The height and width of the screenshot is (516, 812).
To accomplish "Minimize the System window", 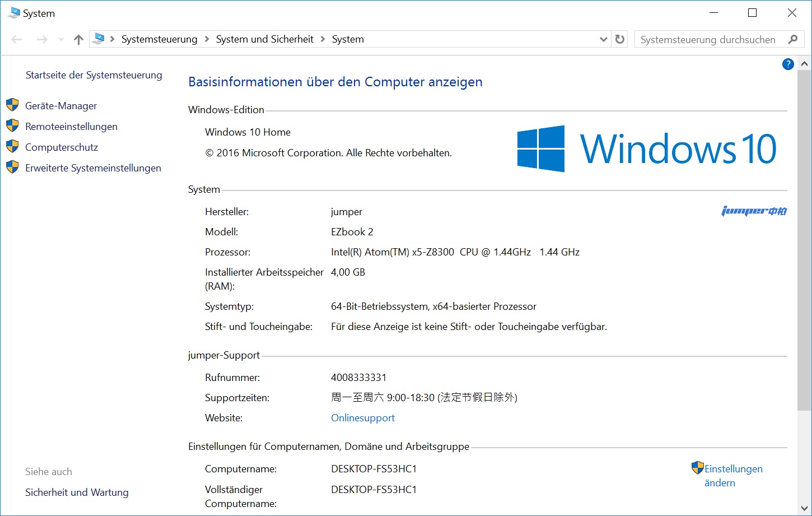I will coord(714,13).
